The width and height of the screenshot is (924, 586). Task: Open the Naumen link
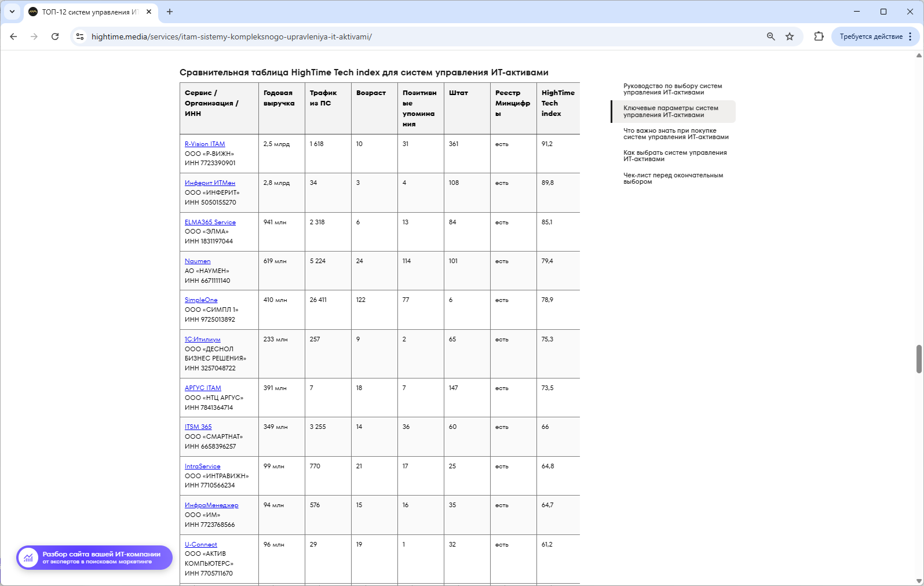click(x=198, y=261)
